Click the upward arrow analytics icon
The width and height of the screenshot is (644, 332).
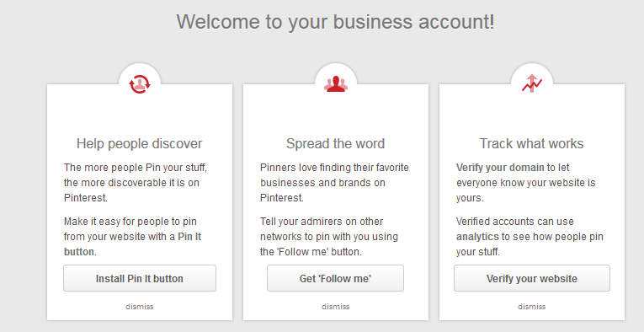click(x=532, y=83)
